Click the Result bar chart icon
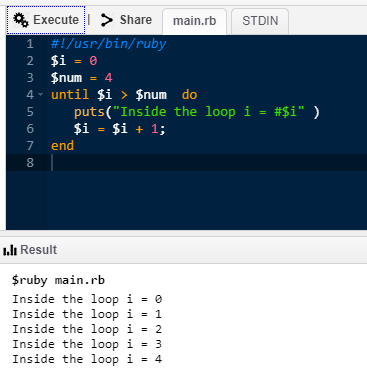The image size is (367, 377). pos(10,250)
